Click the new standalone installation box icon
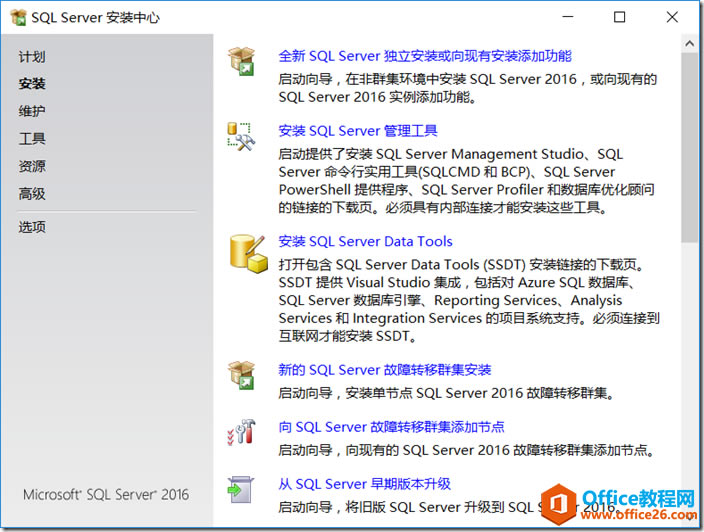704x532 pixels. 242,60
